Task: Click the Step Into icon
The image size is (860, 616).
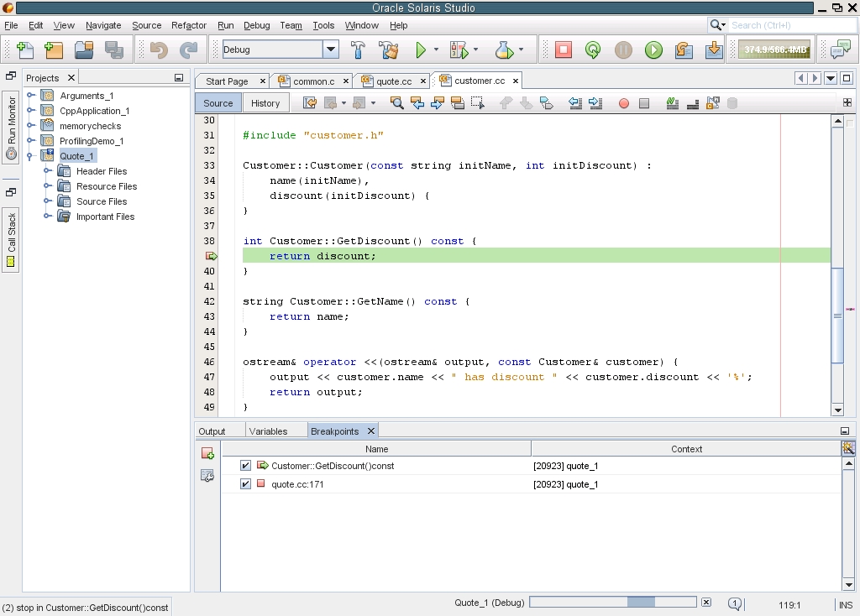Action: pos(714,50)
